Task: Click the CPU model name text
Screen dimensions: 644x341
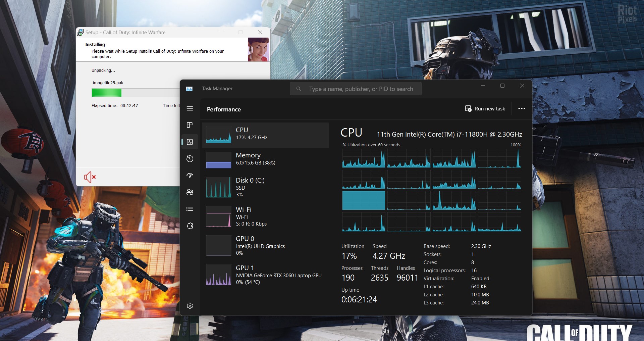Action: point(449,134)
